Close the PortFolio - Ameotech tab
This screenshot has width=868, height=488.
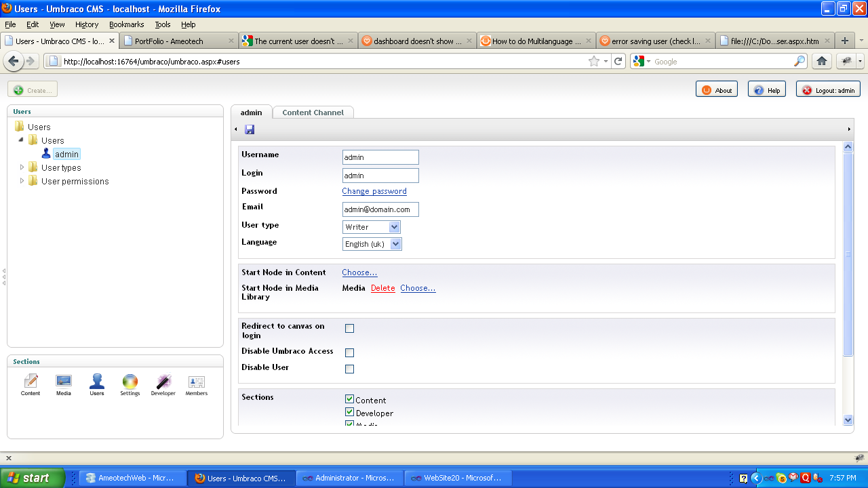click(x=231, y=41)
